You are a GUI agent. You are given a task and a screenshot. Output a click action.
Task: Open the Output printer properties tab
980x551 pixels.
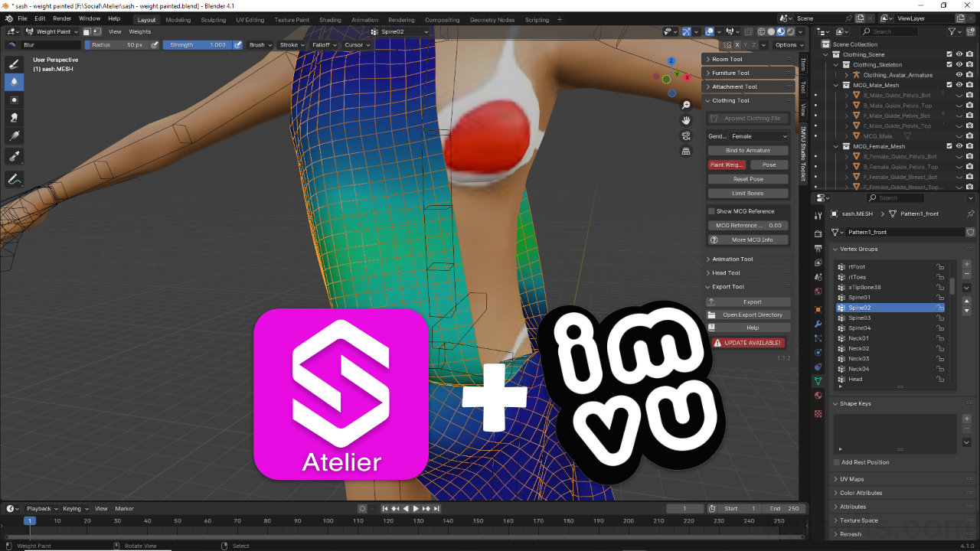(818, 248)
